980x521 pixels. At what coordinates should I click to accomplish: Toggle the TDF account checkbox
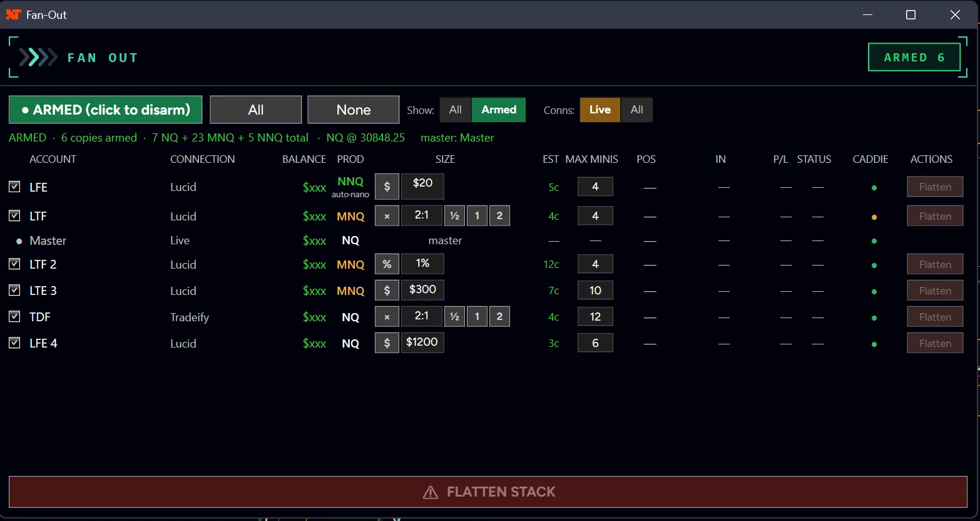(14, 316)
